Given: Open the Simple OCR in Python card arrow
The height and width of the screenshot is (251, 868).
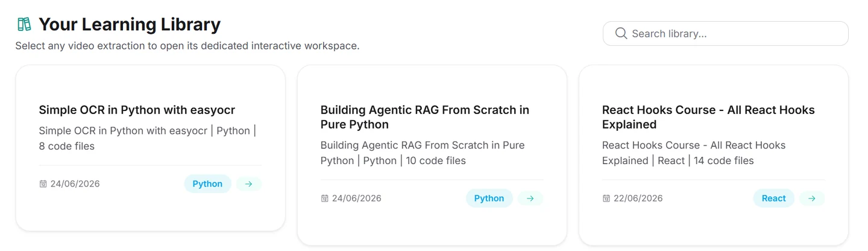Looking at the screenshot, I should [249, 183].
